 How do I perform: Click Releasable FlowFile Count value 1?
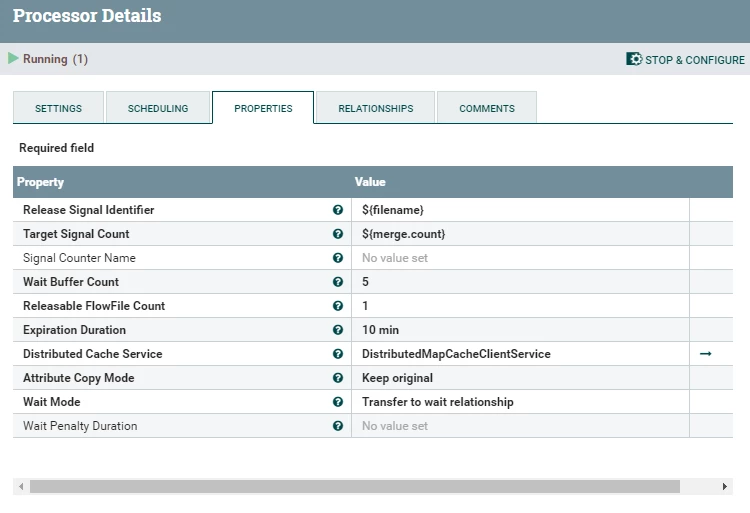click(520, 306)
